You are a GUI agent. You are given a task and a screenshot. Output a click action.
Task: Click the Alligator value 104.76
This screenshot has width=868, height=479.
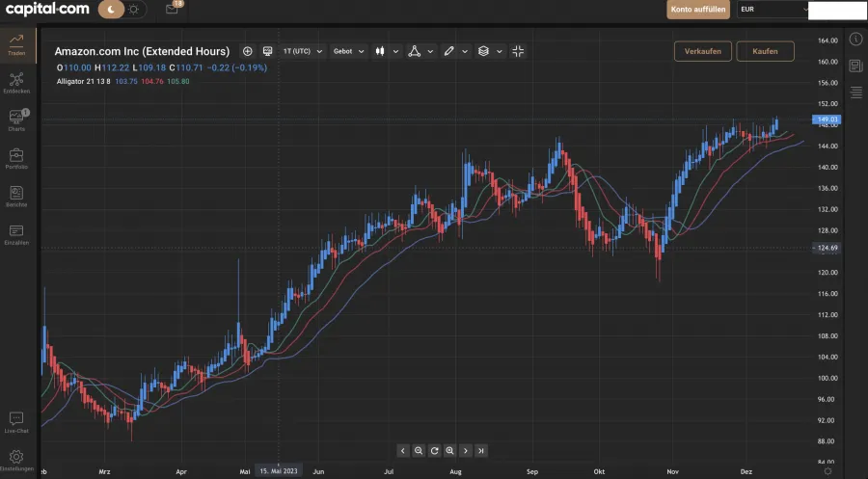[152, 81]
